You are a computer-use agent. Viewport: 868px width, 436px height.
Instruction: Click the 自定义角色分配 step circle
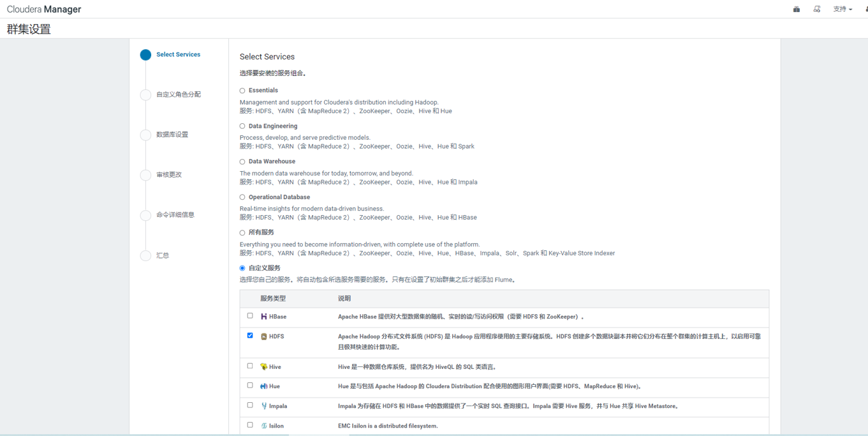point(145,95)
